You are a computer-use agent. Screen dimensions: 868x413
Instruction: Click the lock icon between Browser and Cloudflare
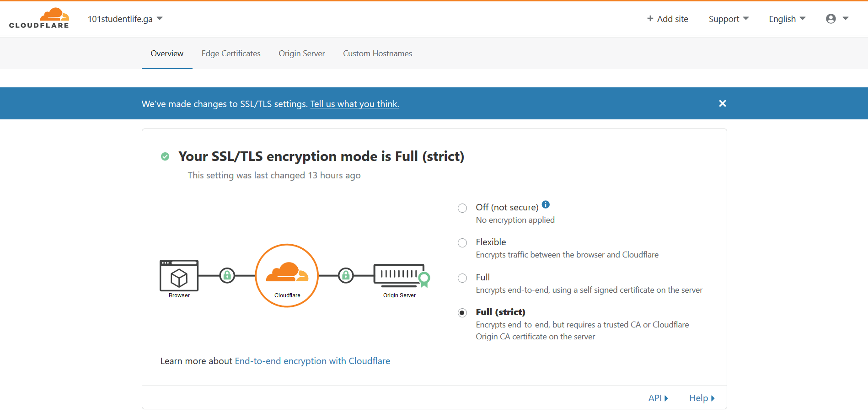coord(227,275)
